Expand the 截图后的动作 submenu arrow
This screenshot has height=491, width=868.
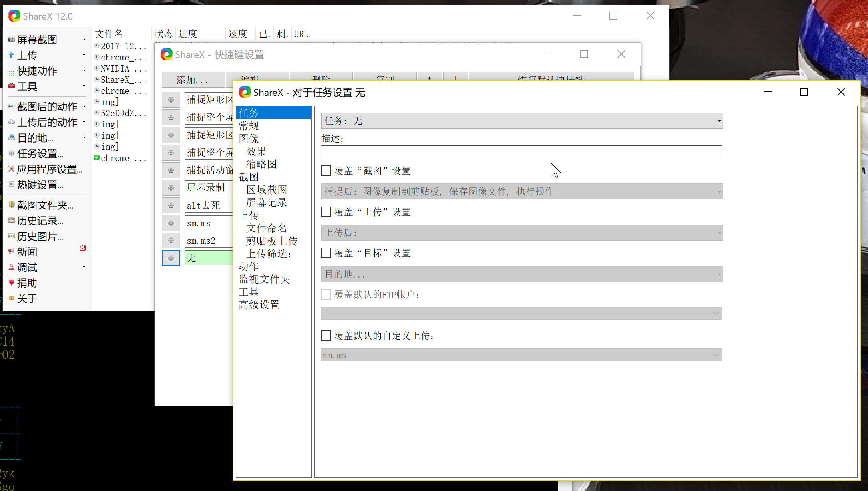[84, 107]
